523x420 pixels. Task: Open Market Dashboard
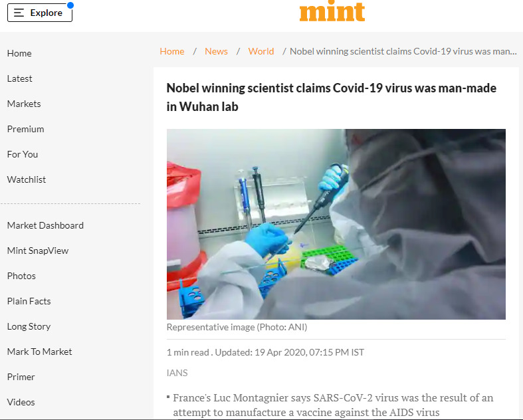pyautogui.click(x=45, y=225)
